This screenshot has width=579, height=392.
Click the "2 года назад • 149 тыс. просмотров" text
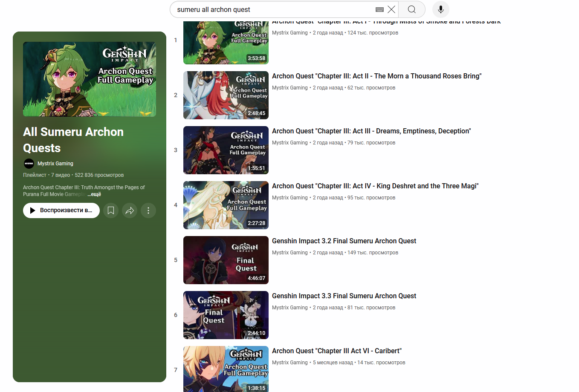point(356,253)
